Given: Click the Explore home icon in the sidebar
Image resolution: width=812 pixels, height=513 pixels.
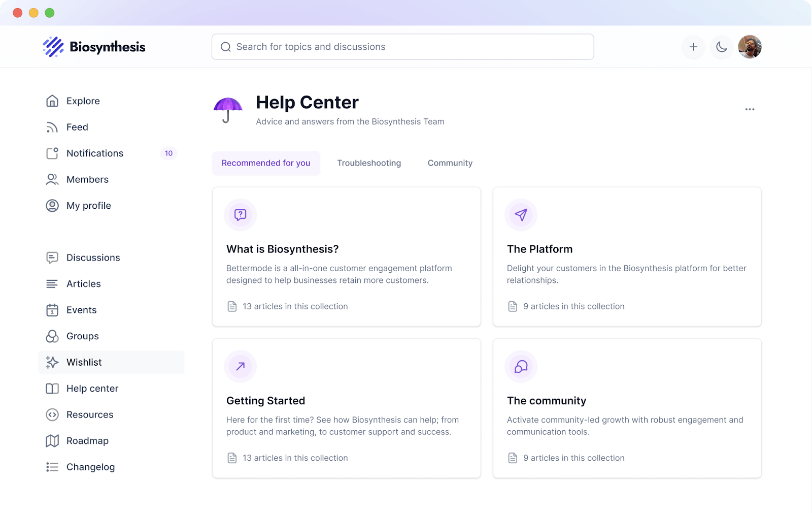Looking at the screenshot, I should [52, 101].
